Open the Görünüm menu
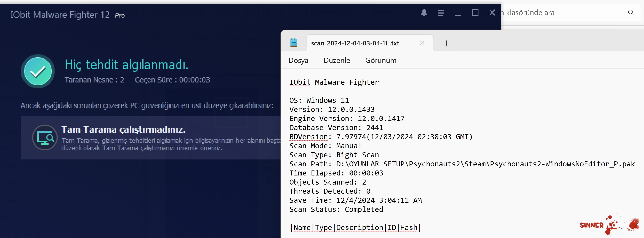The image size is (644, 238). pos(381,60)
